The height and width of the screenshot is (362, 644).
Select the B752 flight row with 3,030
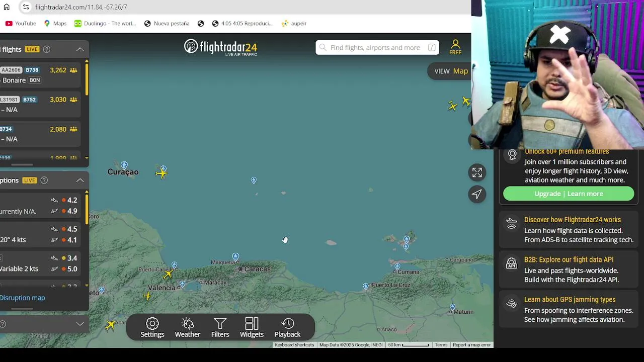[x=40, y=104]
